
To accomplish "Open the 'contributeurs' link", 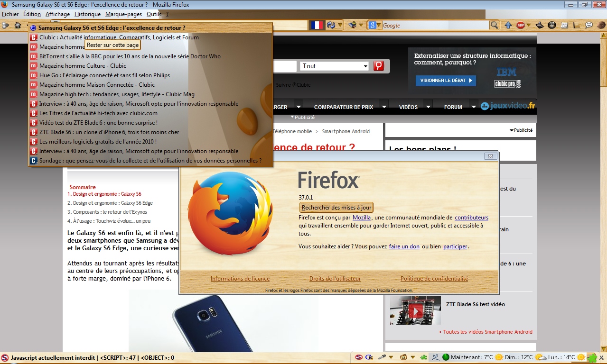I will pos(471,218).
